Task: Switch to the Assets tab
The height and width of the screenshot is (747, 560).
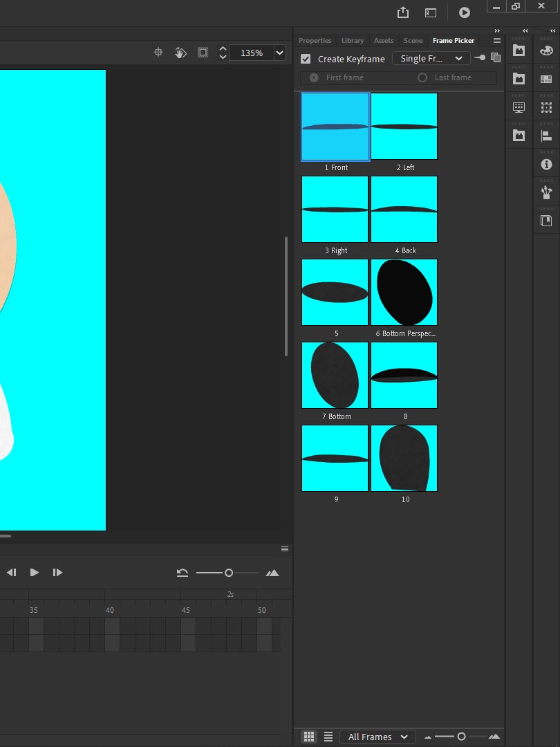Action: (384, 41)
